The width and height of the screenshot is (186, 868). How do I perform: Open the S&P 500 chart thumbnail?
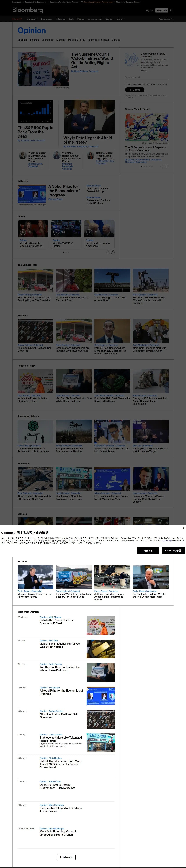coord(35,112)
